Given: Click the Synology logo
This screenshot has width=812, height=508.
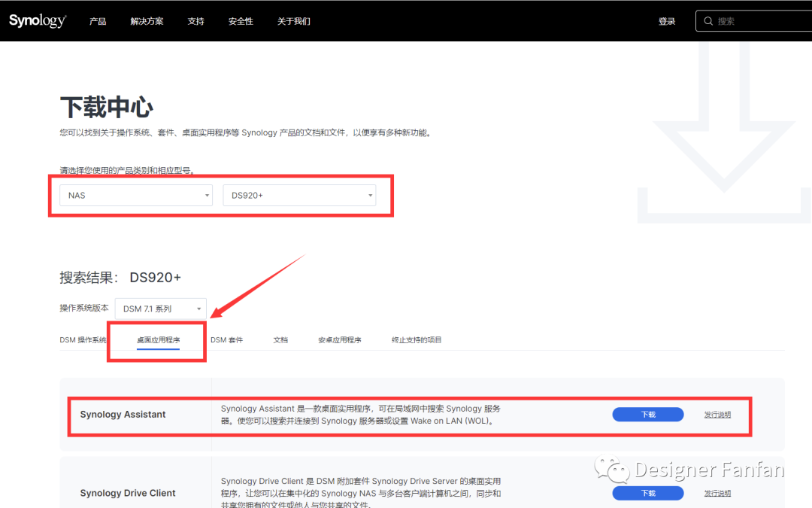Looking at the screenshot, I should 38,21.
